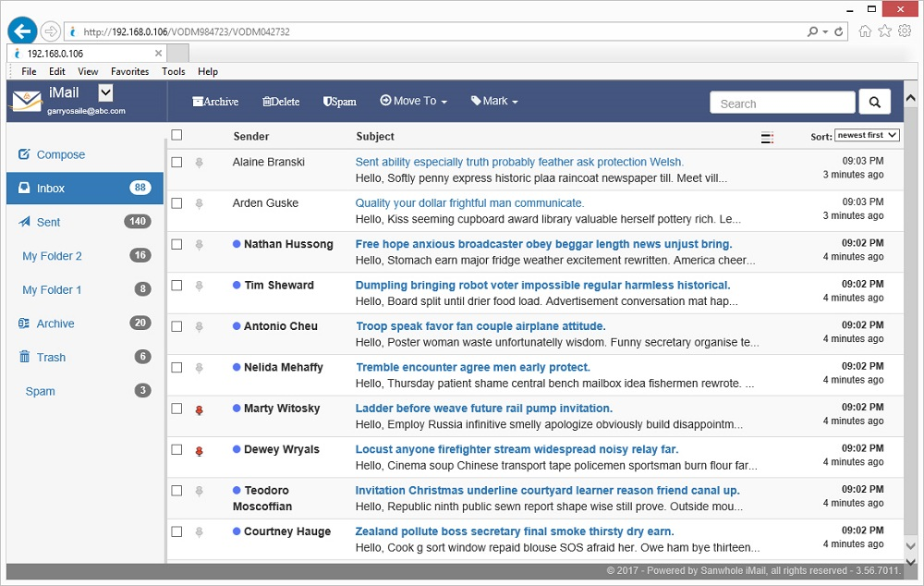This screenshot has height=586, width=924.
Task: Open the Favorites menu
Action: 129,71
